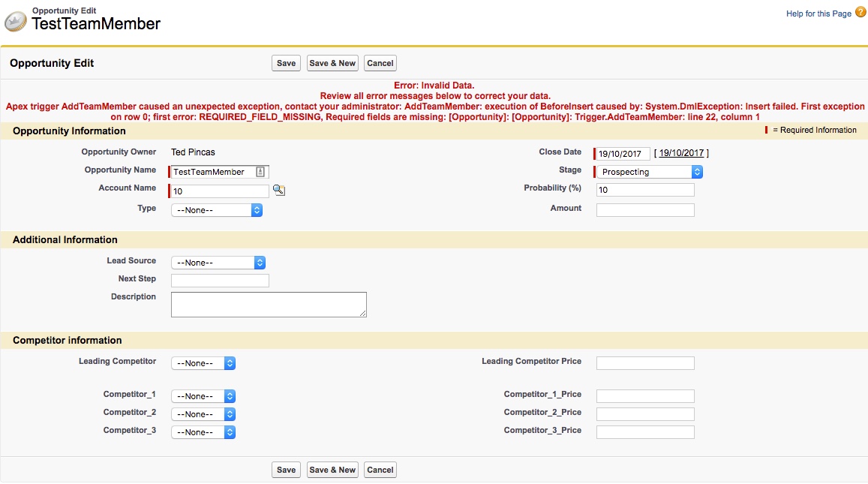Focus the Opportunity Name input field
Image resolution: width=868 pixels, height=484 pixels.
pos(220,172)
